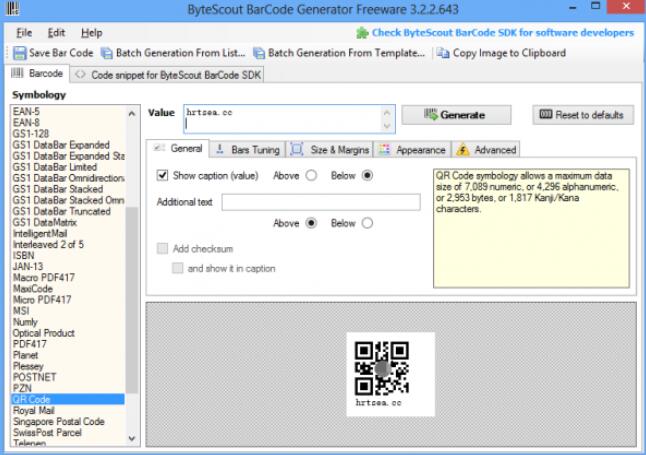Click the symbology list scrollbar thumb
The image size is (646, 455).
tap(132, 300)
